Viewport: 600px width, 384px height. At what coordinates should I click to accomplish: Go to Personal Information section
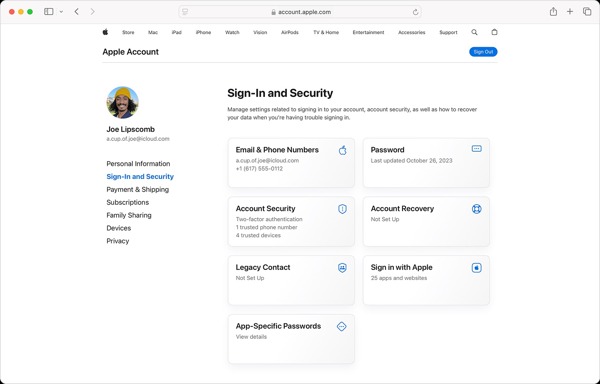(138, 164)
